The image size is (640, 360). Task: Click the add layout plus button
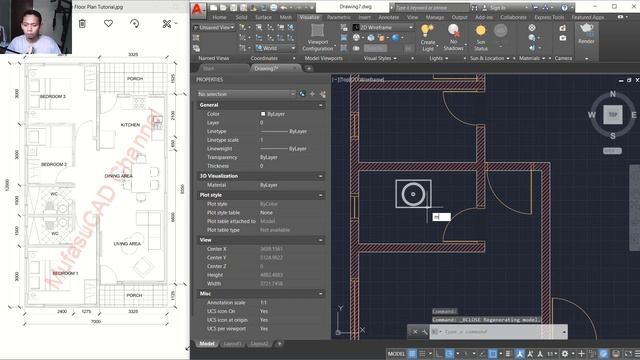coord(280,344)
